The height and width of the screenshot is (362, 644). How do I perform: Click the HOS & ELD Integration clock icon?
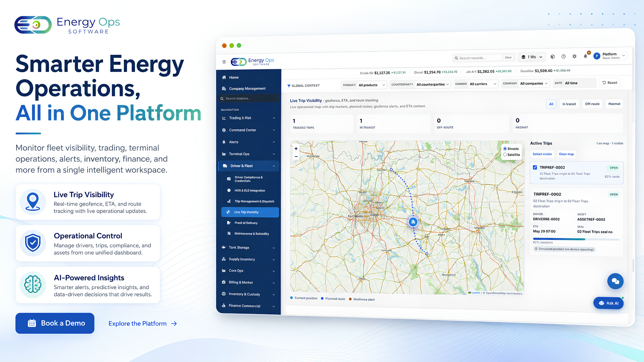[x=229, y=190]
